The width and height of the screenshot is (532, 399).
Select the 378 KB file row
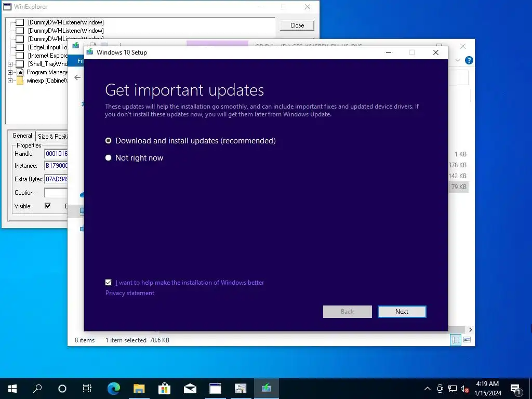pos(457,165)
